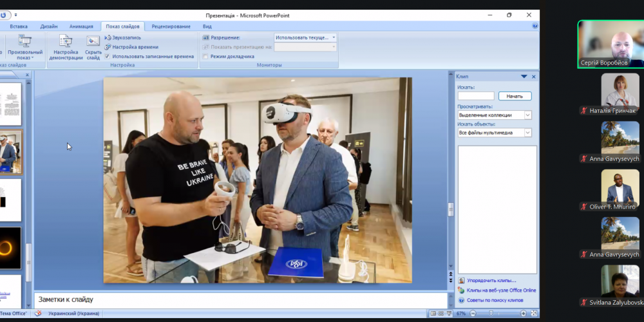This screenshot has width=644, height=322.
Task: Open the Анимация ribbon tab
Action: (81, 26)
